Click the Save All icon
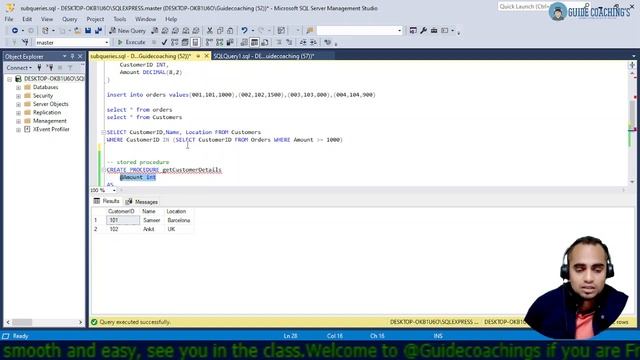This screenshot has width=640, height=360. (x=98, y=31)
